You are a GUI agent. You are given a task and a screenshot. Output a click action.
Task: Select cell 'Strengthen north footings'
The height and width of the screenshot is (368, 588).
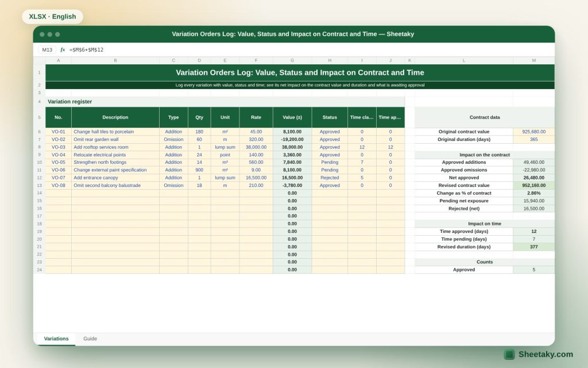tap(115, 162)
